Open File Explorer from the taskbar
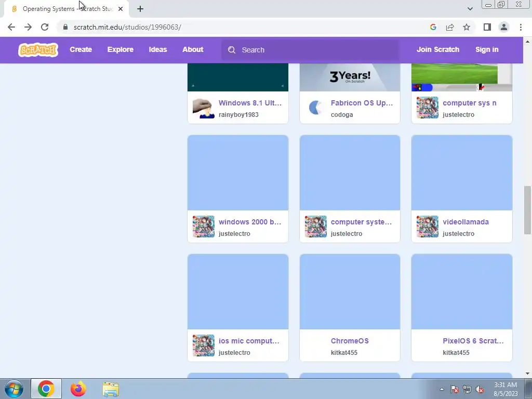 click(x=111, y=389)
